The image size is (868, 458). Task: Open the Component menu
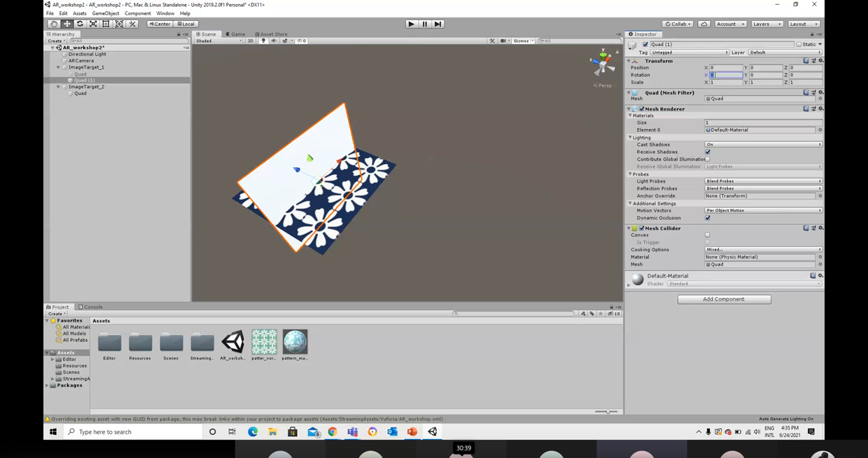click(x=138, y=14)
